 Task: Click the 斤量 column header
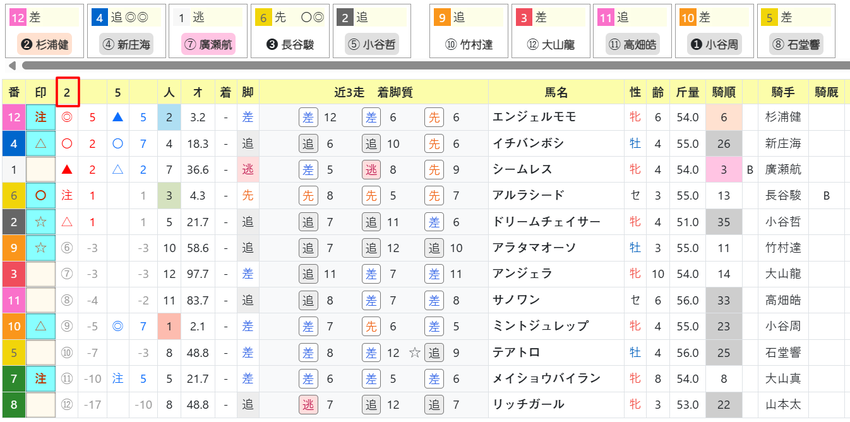click(x=687, y=92)
